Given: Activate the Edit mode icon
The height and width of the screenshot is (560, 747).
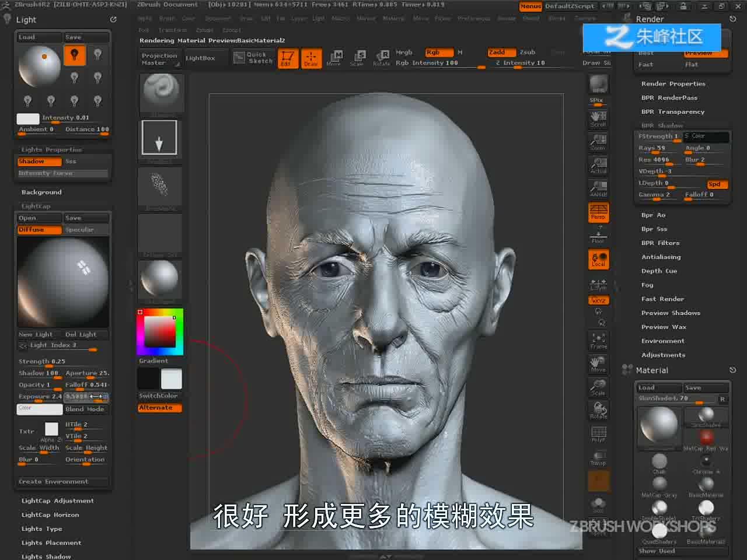Looking at the screenshot, I should coord(287,58).
